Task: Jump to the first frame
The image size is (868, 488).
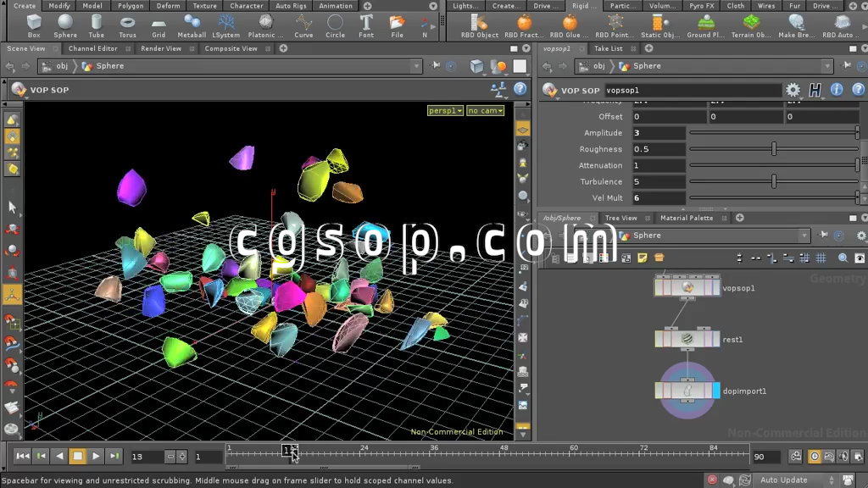Action: [x=22, y=457]
